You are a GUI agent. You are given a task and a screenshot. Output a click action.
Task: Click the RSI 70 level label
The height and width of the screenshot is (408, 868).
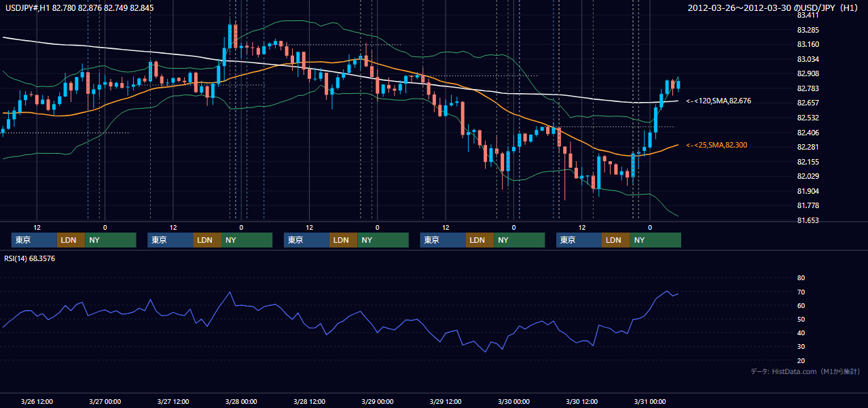click(801, 292)
